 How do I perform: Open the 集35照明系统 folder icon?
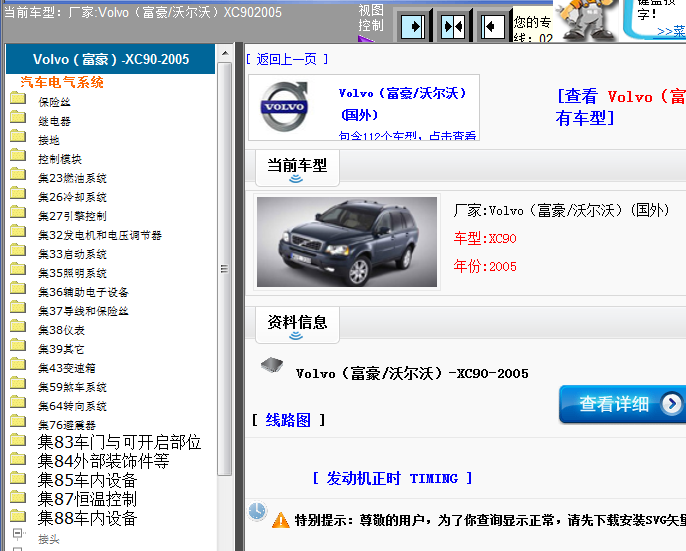click(18, 269)
